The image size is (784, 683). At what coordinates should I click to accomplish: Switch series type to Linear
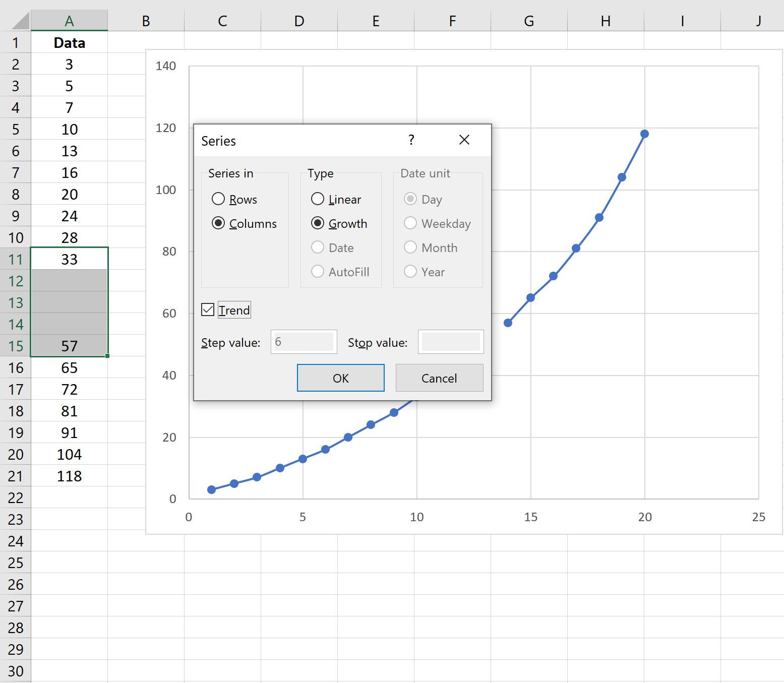(317, 199)
